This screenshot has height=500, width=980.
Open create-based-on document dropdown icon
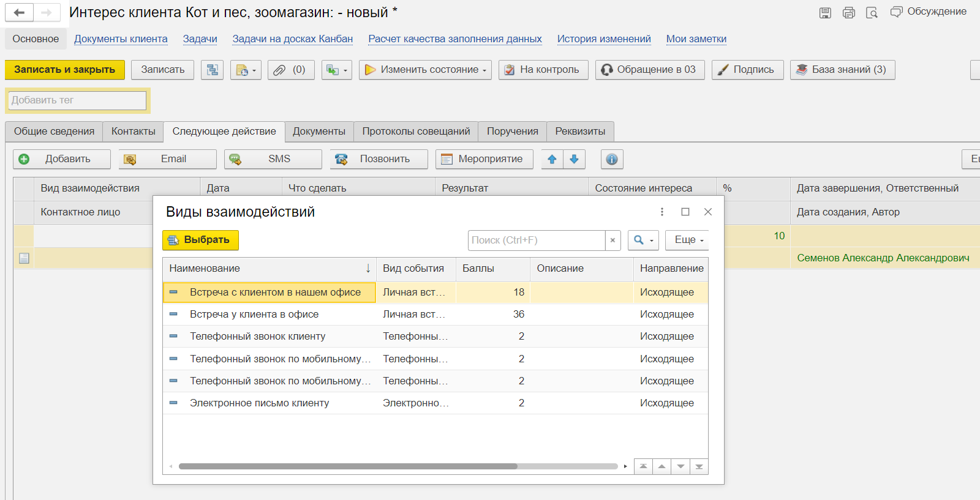246,70
